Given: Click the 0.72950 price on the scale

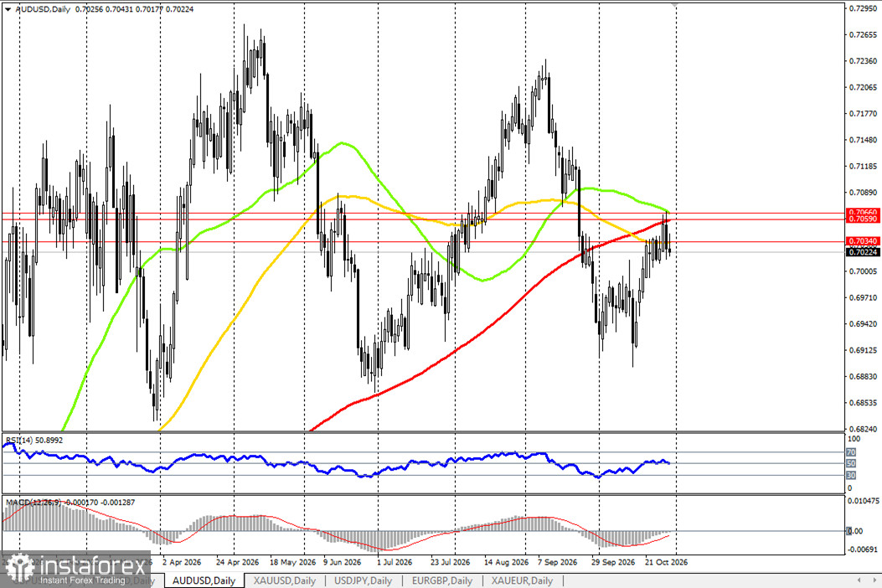Looking at the screenshot, I should click(x=862, y=8).
